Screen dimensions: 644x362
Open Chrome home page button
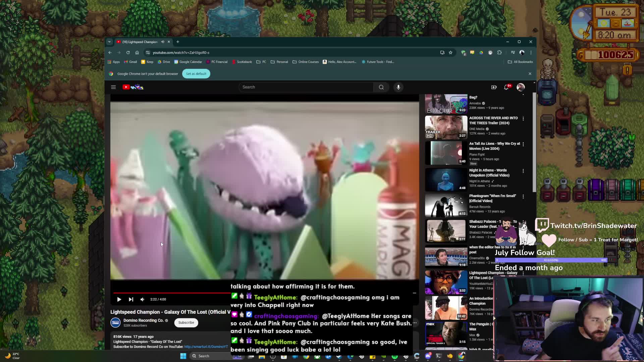(137, 53)
